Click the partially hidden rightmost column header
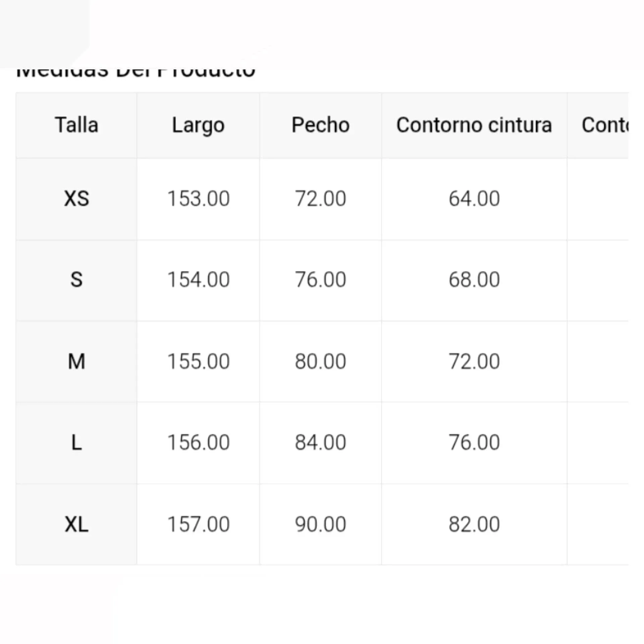The image size is (644, 644). (604, 125)
